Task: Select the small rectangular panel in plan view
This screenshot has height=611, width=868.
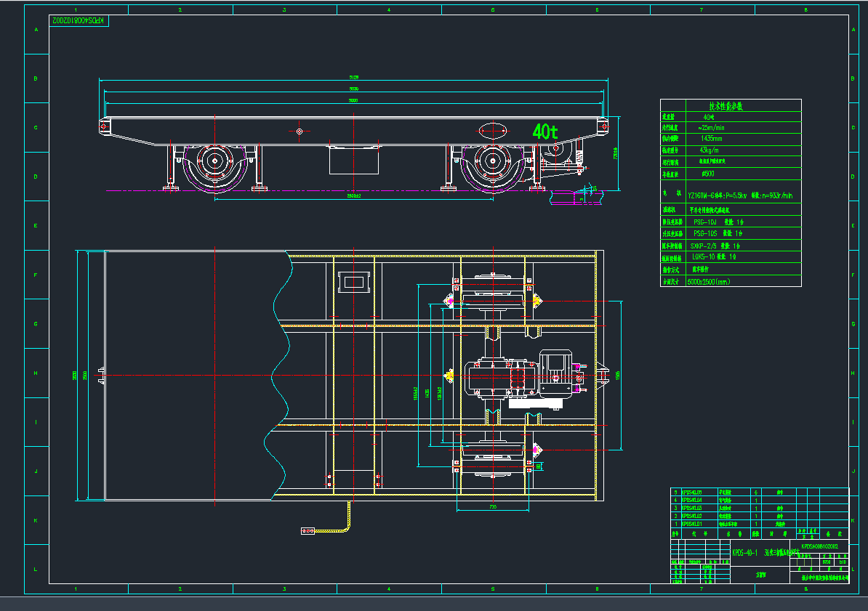Action: coord(354,281)
